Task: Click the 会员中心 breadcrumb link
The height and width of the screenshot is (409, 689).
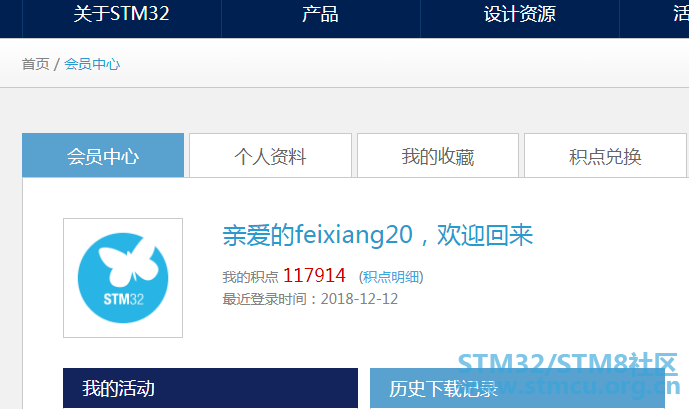Action: pos(92,64)
